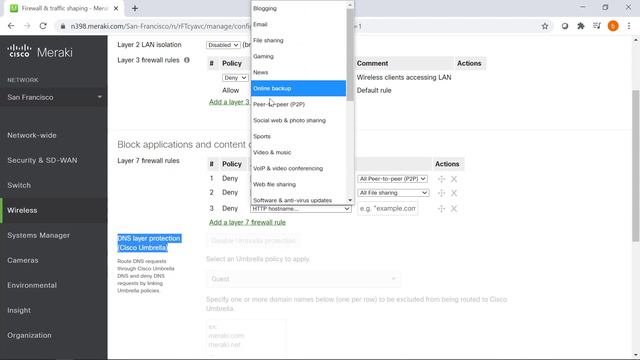Open the Layer 2 LAN isolation Disabled dropdown
Screen dimensions: 640x360
tap(223, 45)
